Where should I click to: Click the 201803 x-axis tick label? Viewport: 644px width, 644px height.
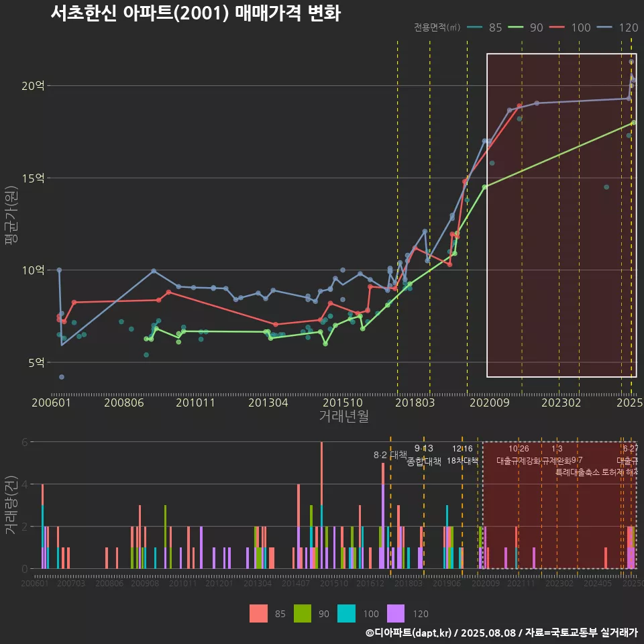tap(415, 402)
